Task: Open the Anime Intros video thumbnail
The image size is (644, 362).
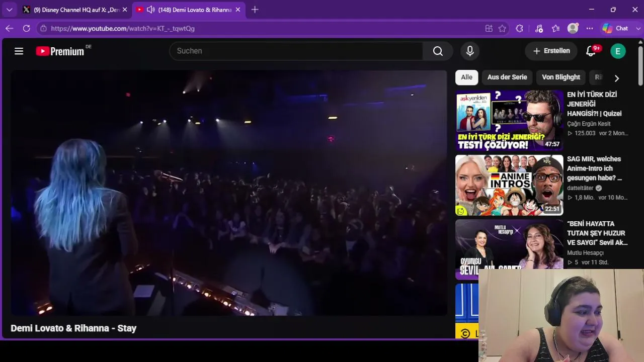Action: coord(509,185)
